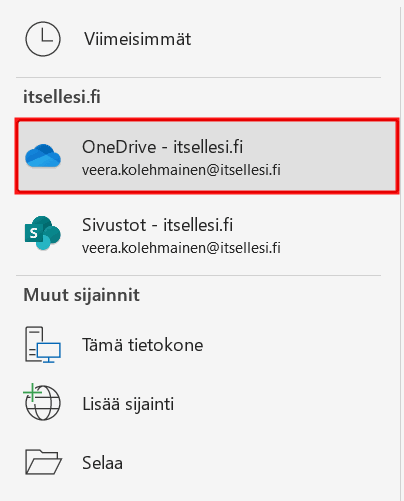Click the itsellesi.fi section heading
The height and width of the screenshot is (501, 404).
click(62, 97)
